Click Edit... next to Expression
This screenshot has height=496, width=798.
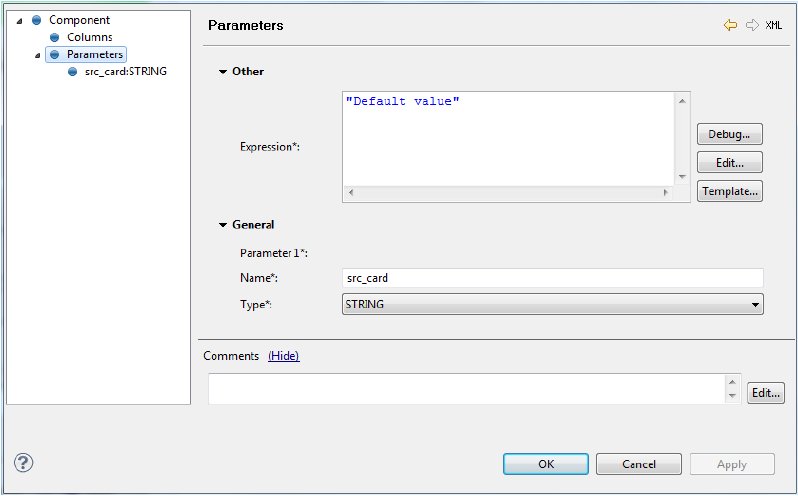click(x=729, y=163)
